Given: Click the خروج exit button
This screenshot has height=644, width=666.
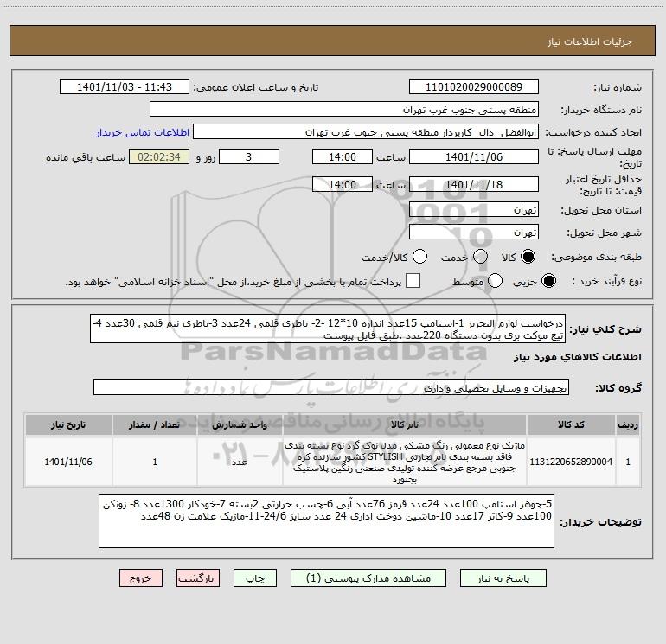Looking at the screenshot, I should [x=141, y=578].
